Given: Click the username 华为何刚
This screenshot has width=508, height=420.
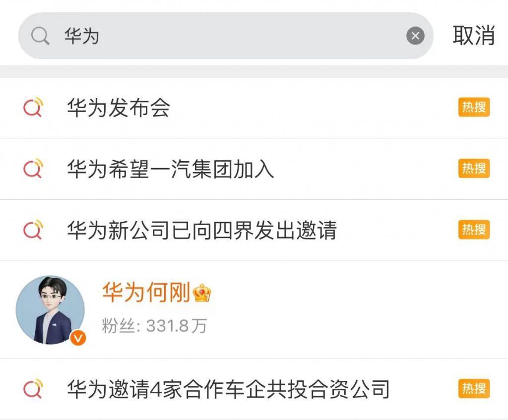Looking at the screenshot, I should click(x=144, y=293).
